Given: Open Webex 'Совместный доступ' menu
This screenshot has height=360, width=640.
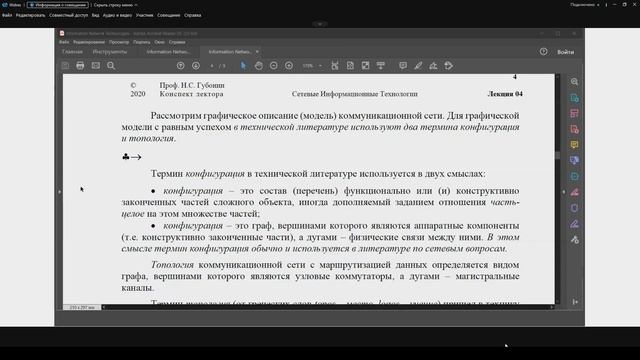Looking at the screenshot, I should [x=69, y=15].
